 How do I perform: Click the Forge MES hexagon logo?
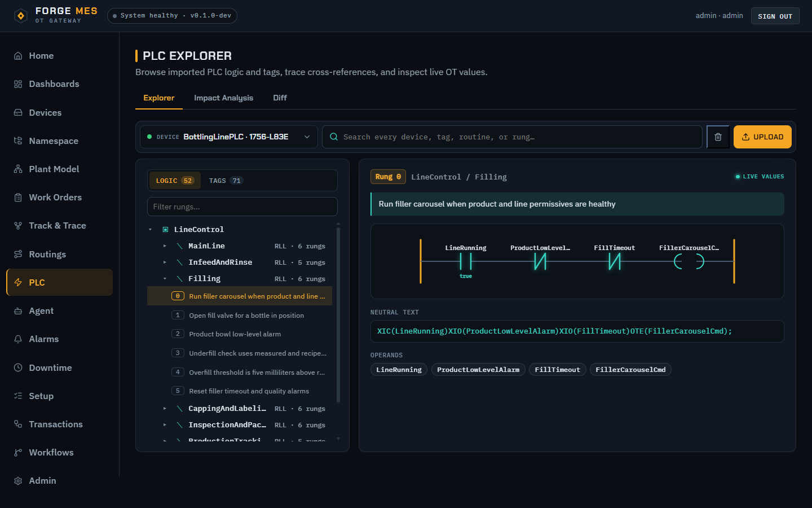(21, 16)
